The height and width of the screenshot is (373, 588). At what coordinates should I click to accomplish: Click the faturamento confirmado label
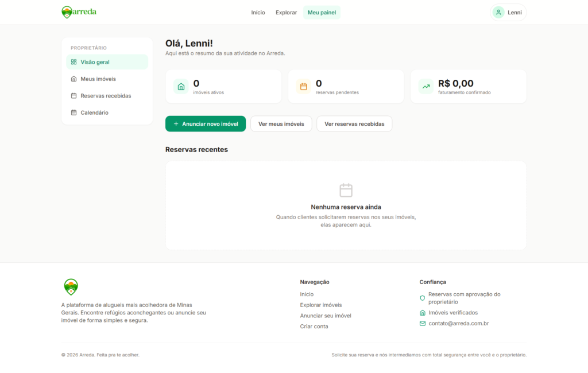pos(464,92)
